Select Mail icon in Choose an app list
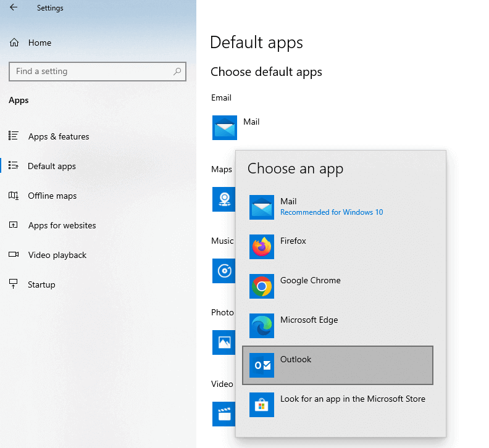489x448 pixels. pyautogui.click(x=262, y=207)
